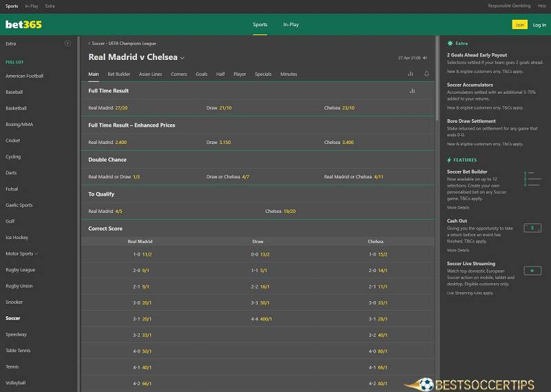The width and height of the screenshot is (551, 392).
Task: Click 2 Goals Ahead Early Payout offer
Action: coord(495,63)
